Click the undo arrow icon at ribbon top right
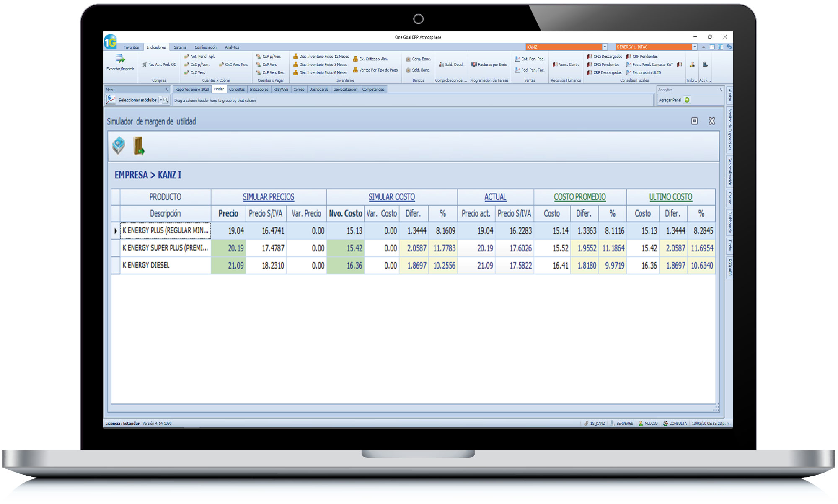The height and width of the screenshot is (504, 838). point(729,47)
